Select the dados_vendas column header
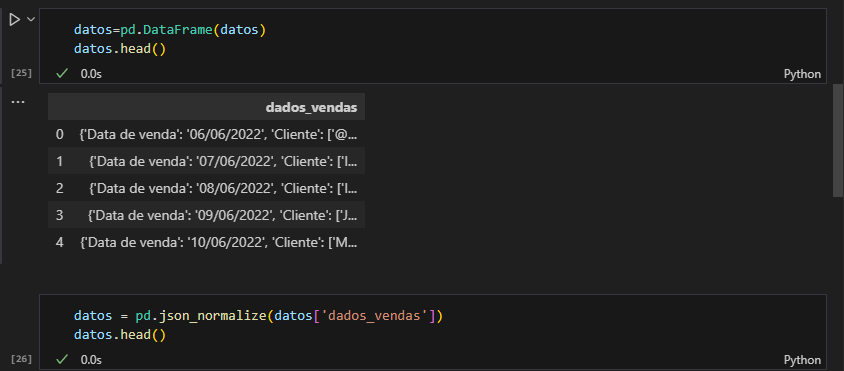The width and height of the screenshot is (844, 371). 311,108
